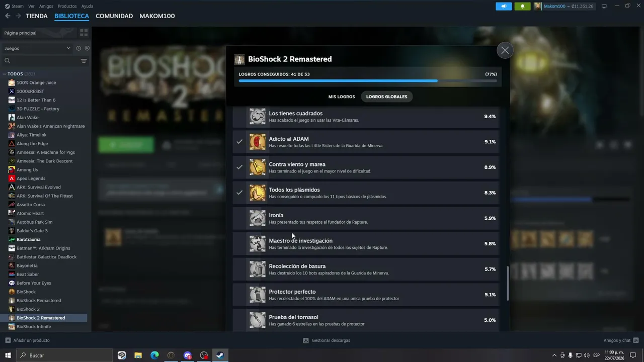Click the 'Adicto al ADAM' achievement icon
The image size is (644, 362).
pos(257,142)
